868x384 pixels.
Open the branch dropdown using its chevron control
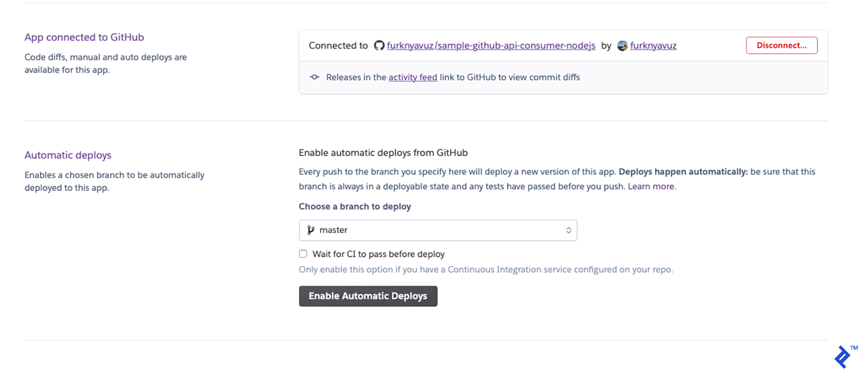570,230
